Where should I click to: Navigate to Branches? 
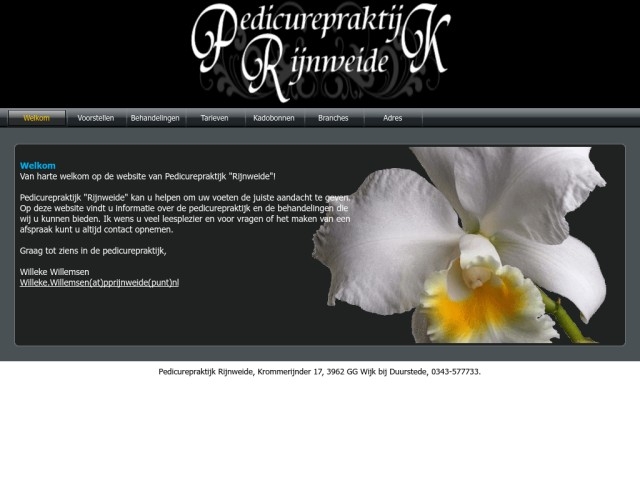[333, 118]
